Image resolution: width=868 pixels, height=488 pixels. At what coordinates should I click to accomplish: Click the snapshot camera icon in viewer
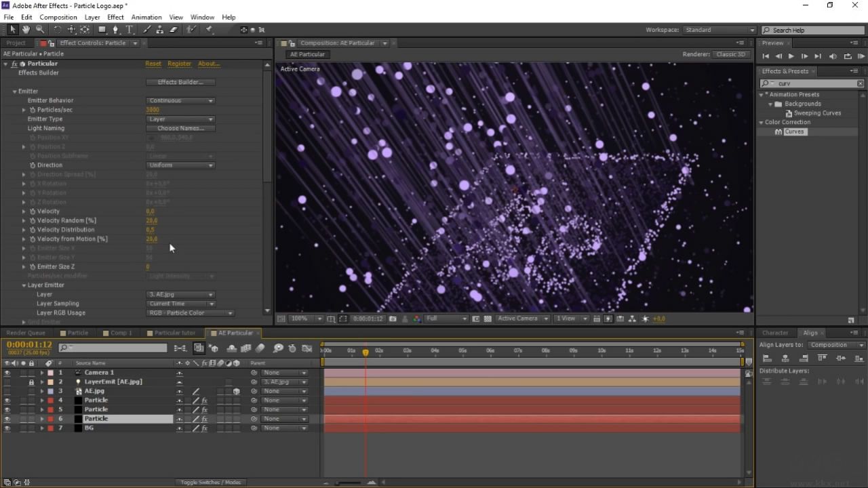point(393,319)
